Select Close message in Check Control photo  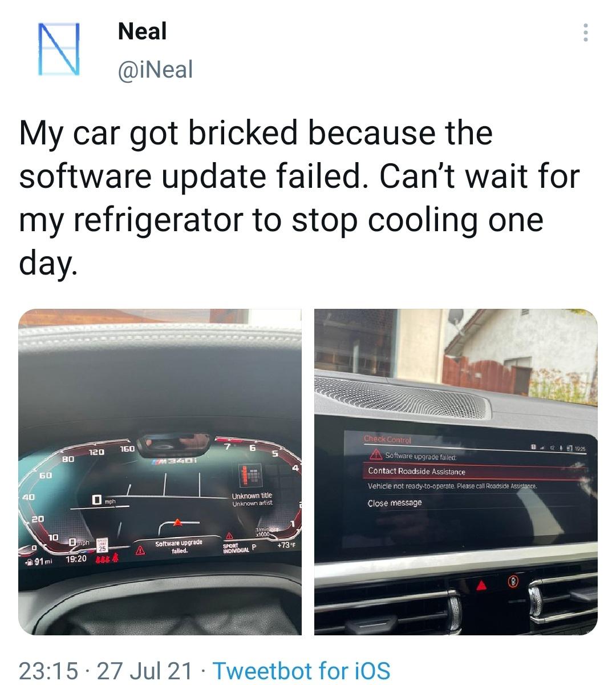[395, 503]
